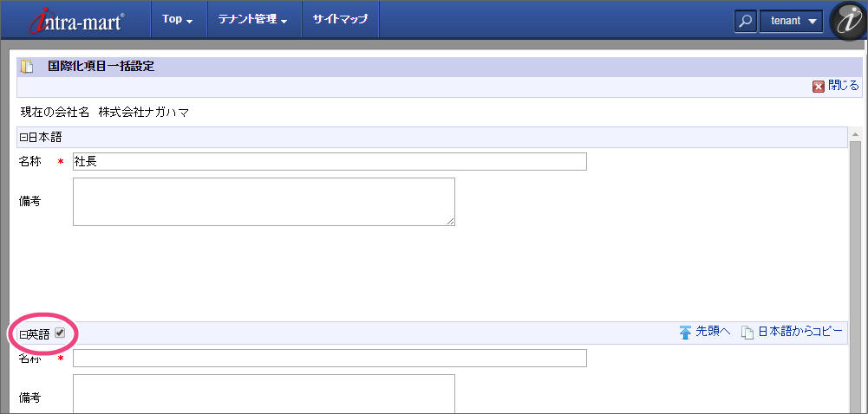868x414 pixels.
Task: Uncheck the 英語 checkbox
Action: pyautogui.click(x=60, y=333)
